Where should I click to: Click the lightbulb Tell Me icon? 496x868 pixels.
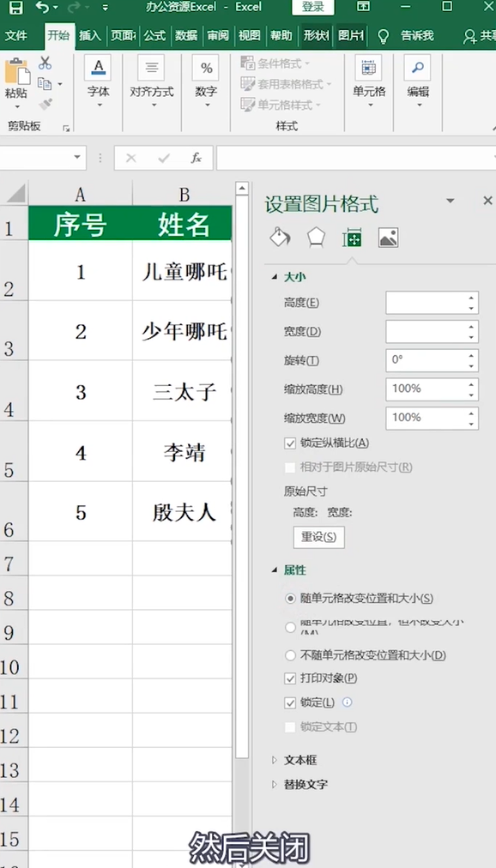click(383, 37)
